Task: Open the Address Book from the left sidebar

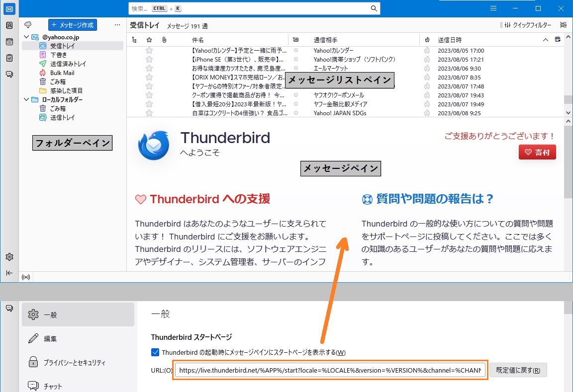Action: (x=9, y=25)
